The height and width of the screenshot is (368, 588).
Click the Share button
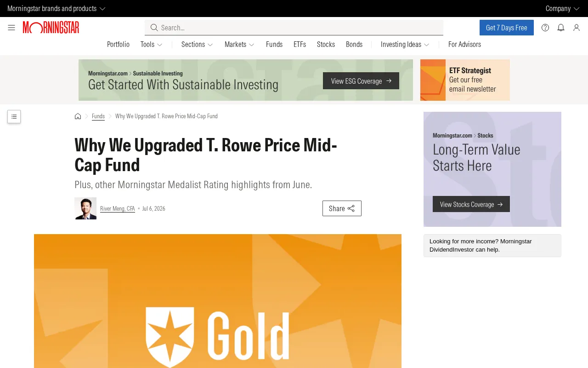[342, 208]
